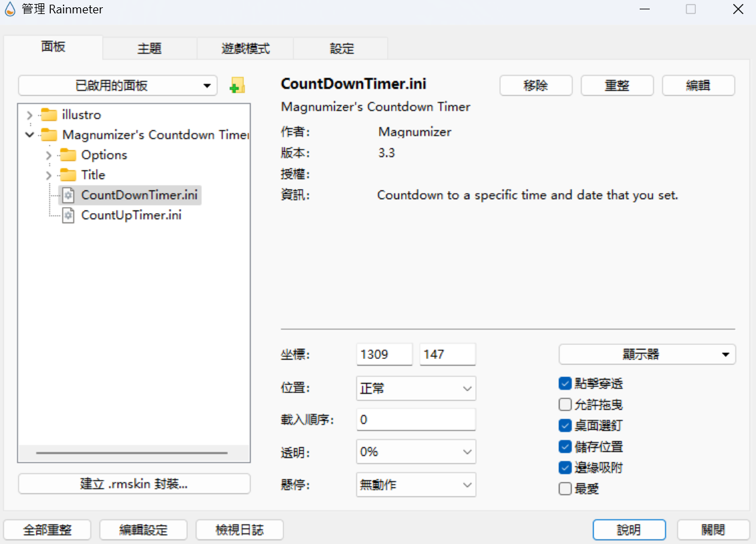Switch to the 遊戲模式 tab
Screen dimensions: 756x544
point(245,49)
